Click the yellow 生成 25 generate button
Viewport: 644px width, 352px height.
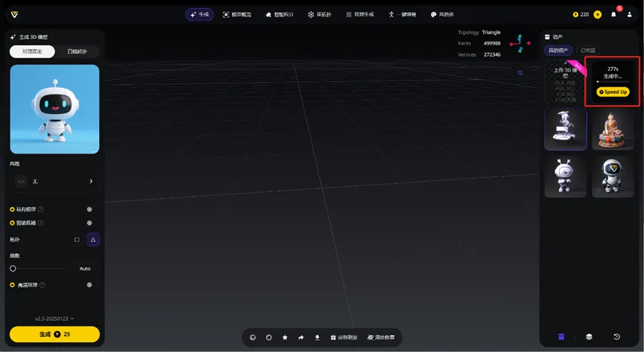(54, 334)
